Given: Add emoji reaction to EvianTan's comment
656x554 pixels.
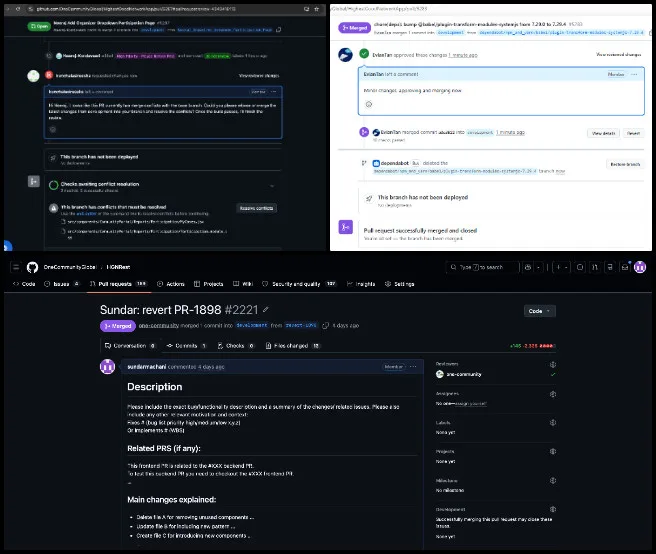Looking at the screenshot, I should click(x=369, y=104).
